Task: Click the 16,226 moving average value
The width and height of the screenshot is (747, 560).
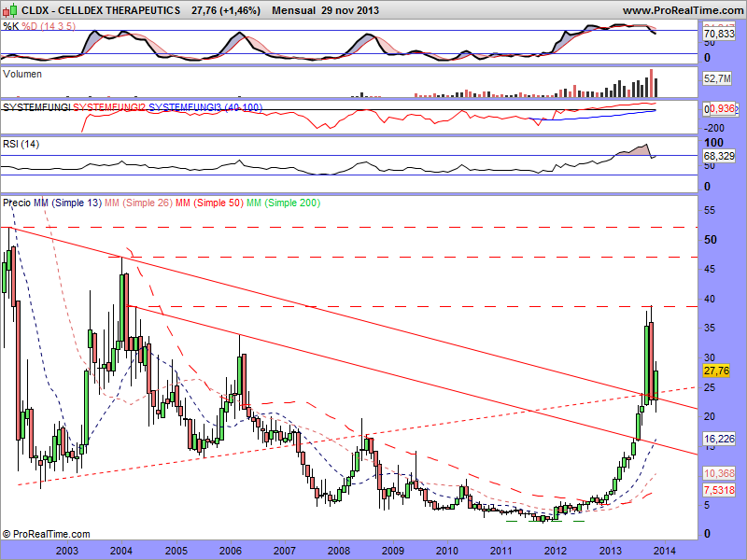Action: pyautogui.click(x=719, y=439)
